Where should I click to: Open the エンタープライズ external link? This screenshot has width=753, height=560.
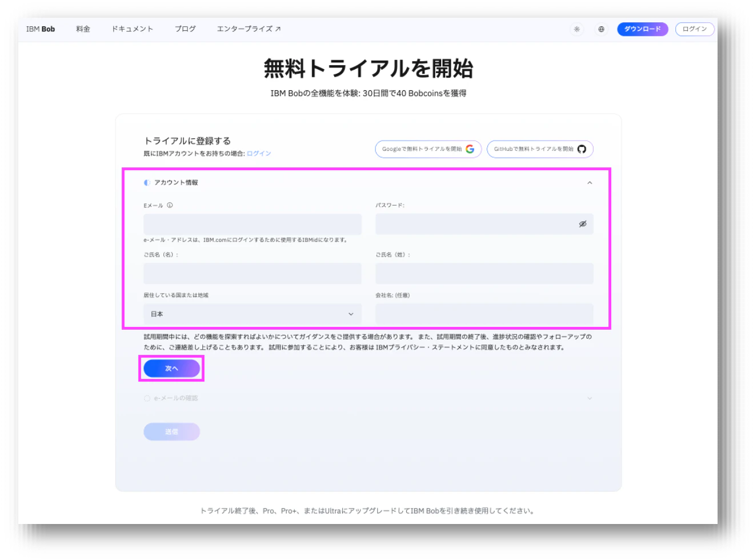(249, 29)
